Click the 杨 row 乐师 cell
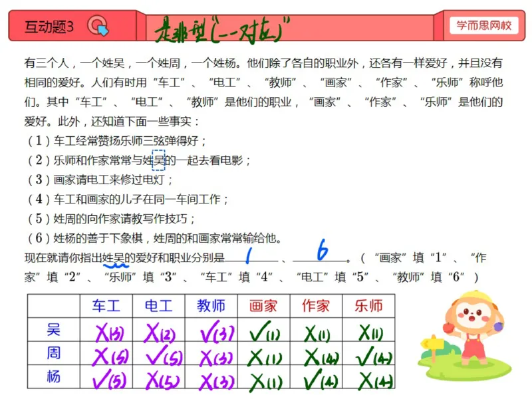This screenshot has height=399, width=532. (369, 376)
